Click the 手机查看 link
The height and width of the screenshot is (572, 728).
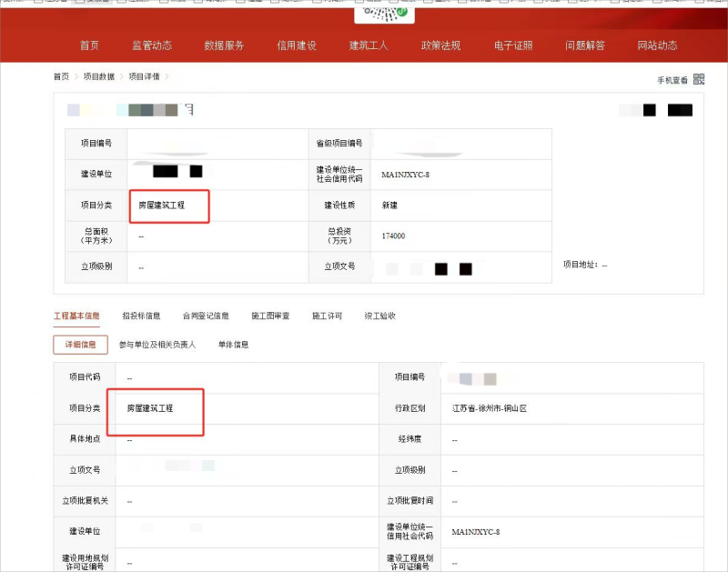(x=673, y=80)
